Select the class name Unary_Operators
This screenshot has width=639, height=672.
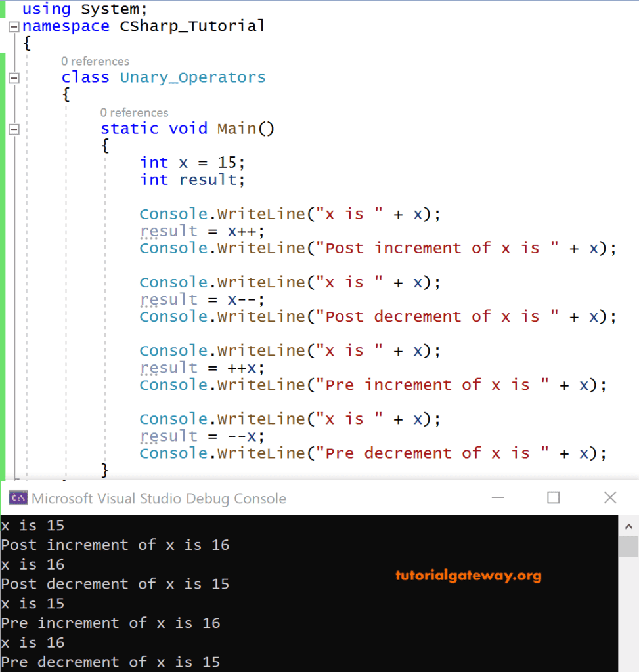192,77
